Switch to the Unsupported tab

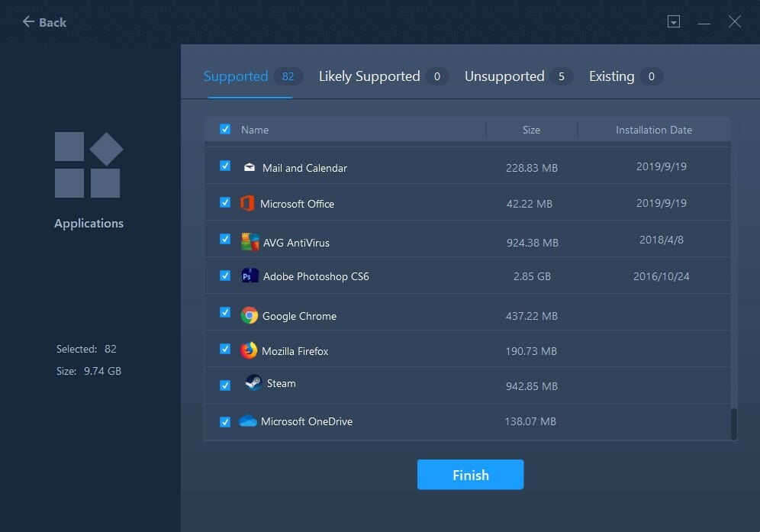pyautogui.click(x=504, y=76)
